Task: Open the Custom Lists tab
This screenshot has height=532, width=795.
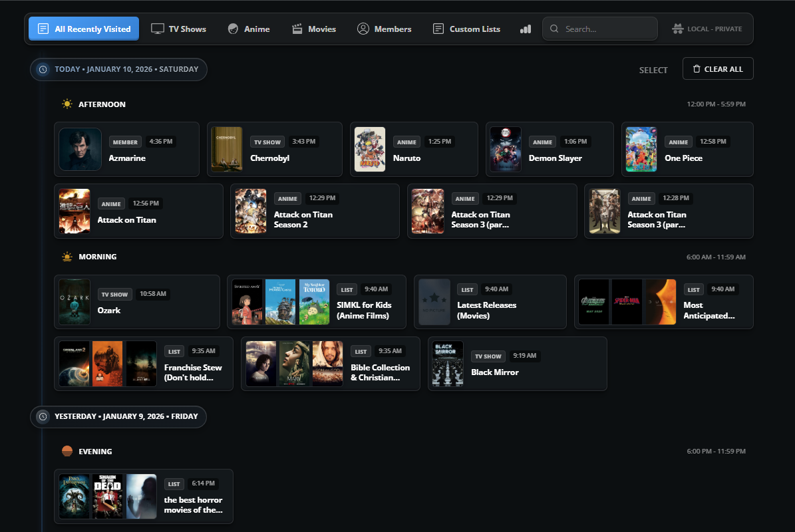Action: pos(466,29)
